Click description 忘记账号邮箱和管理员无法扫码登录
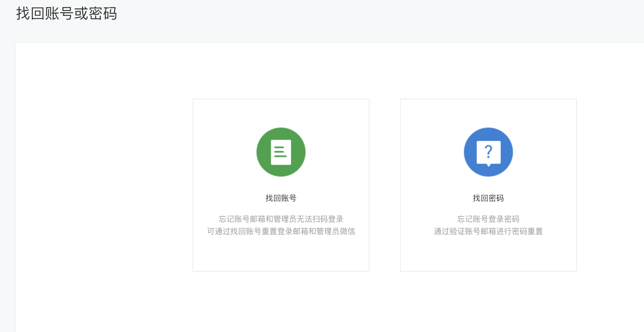The height and width of the screenshot is (332, 644). click(x=281, y=219)
